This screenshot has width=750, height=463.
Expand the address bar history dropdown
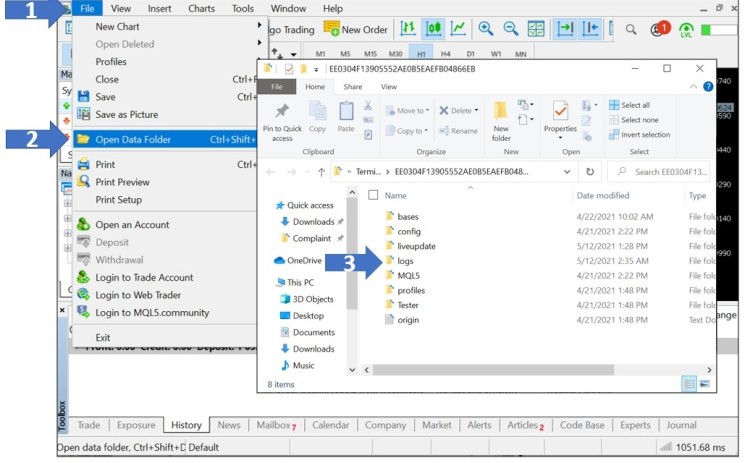566,171
